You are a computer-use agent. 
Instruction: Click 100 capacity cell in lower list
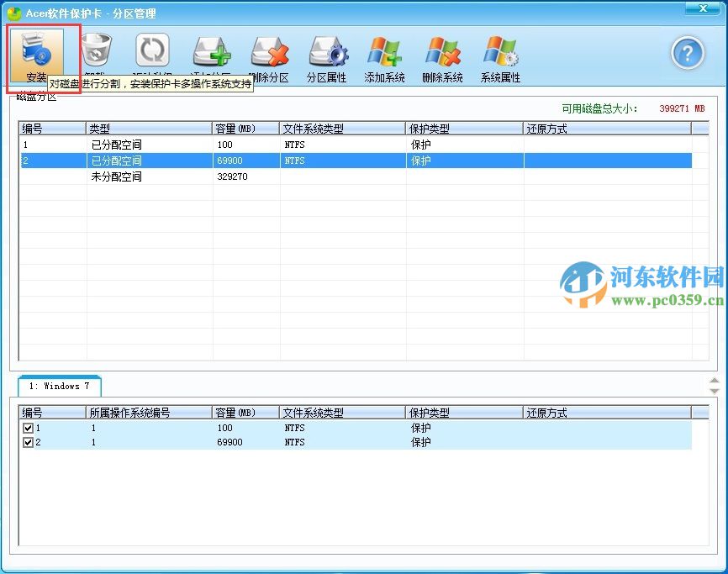pyautogui.click(x=224, y=428)
